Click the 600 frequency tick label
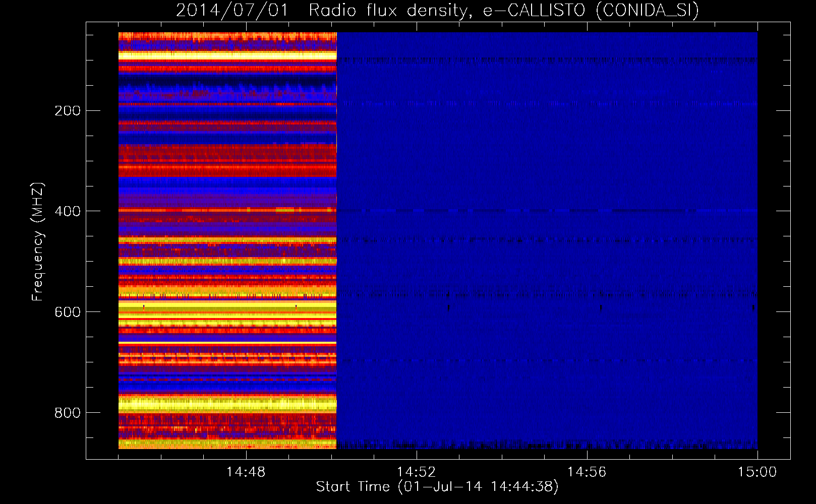 coord(68,312)
